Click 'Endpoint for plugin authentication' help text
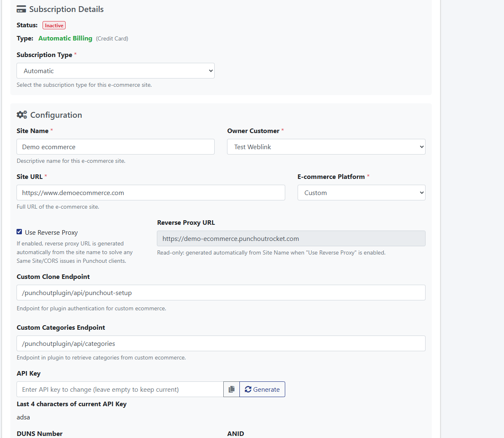The image size is (504, 438). click(x=91, y=308)
